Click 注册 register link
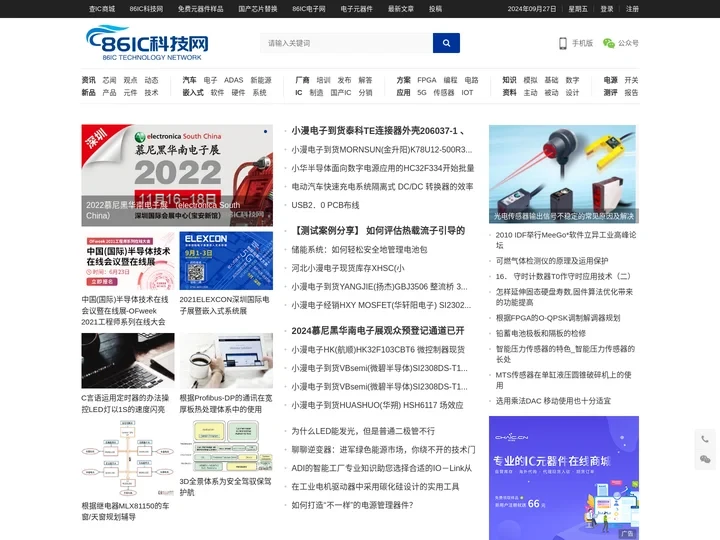 (632, 9)
